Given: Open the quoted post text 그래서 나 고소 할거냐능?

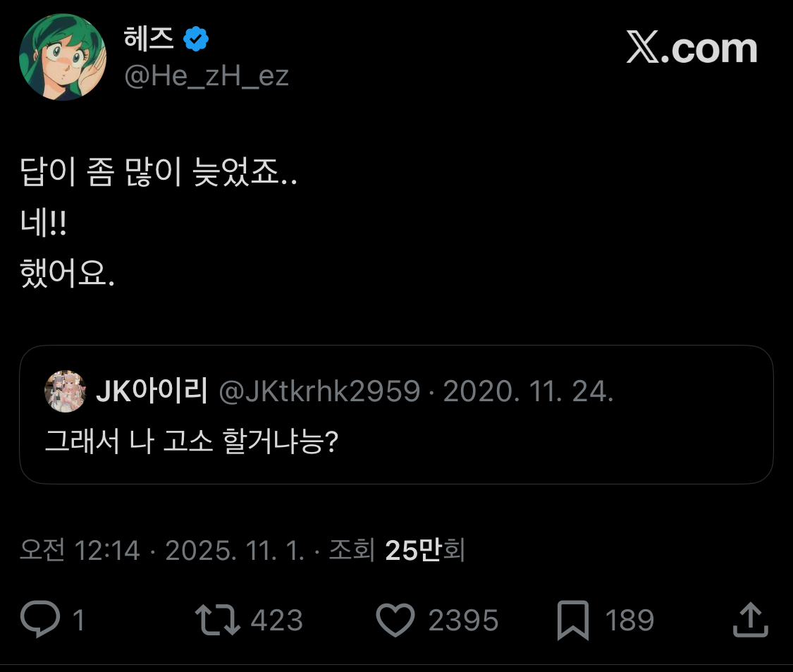Looking at the screenshot, I should 192,441.
